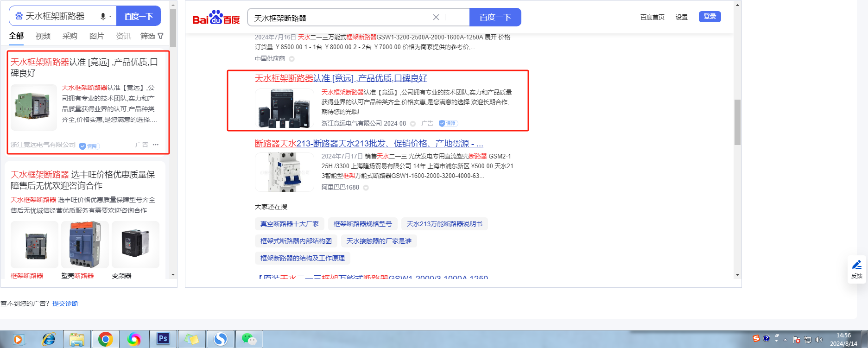The image size is (868, 348).
Task: Show hidden tray icons with the up arrow
Action: point(786,340)
